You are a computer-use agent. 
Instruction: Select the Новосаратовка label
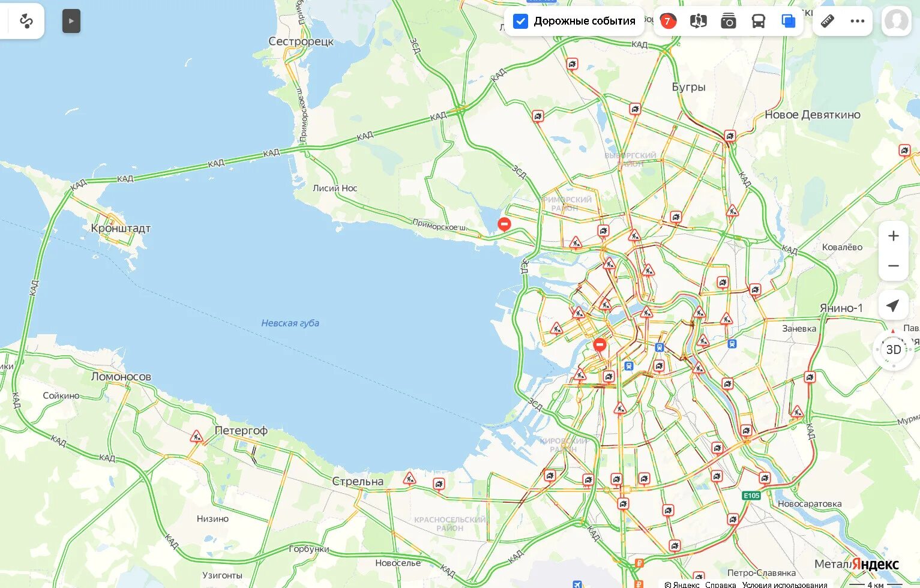810,503
